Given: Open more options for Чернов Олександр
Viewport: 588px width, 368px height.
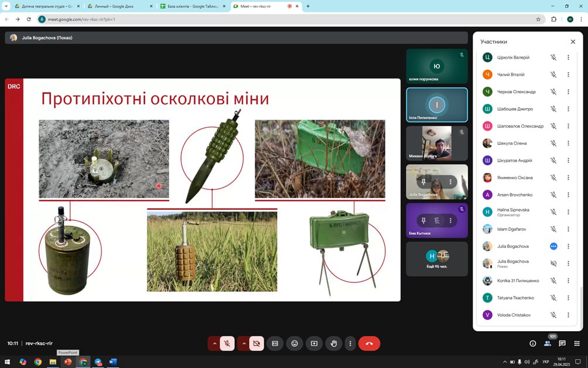Looking at the screenshot, I should [x=568, y=92].
